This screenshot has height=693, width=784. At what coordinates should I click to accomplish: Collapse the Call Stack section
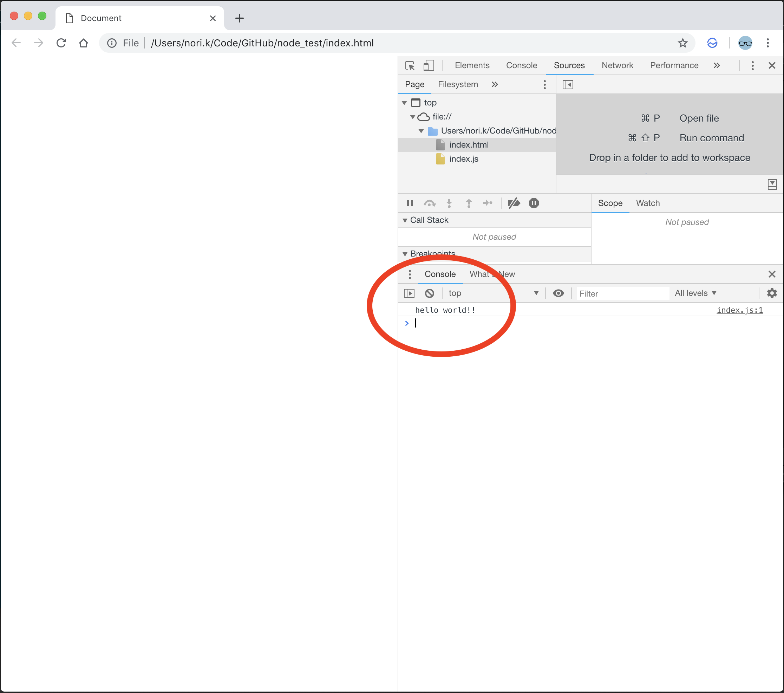tap(429, 220)
